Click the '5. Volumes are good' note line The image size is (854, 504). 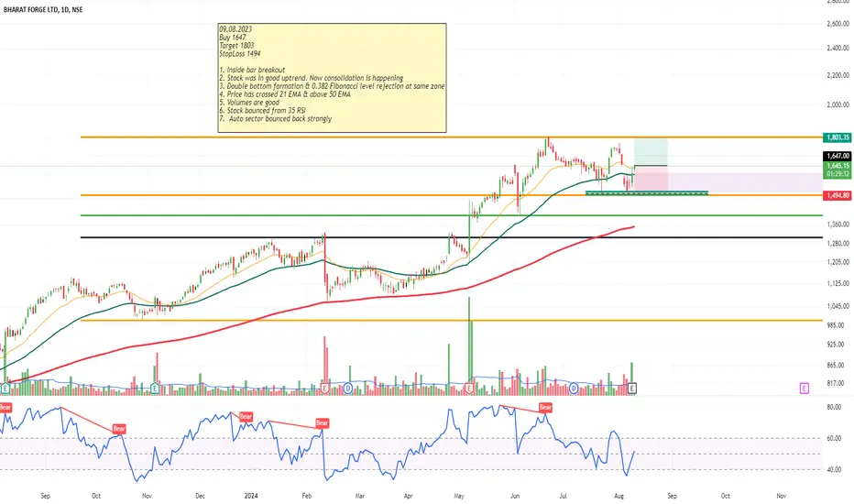point(249,102)
